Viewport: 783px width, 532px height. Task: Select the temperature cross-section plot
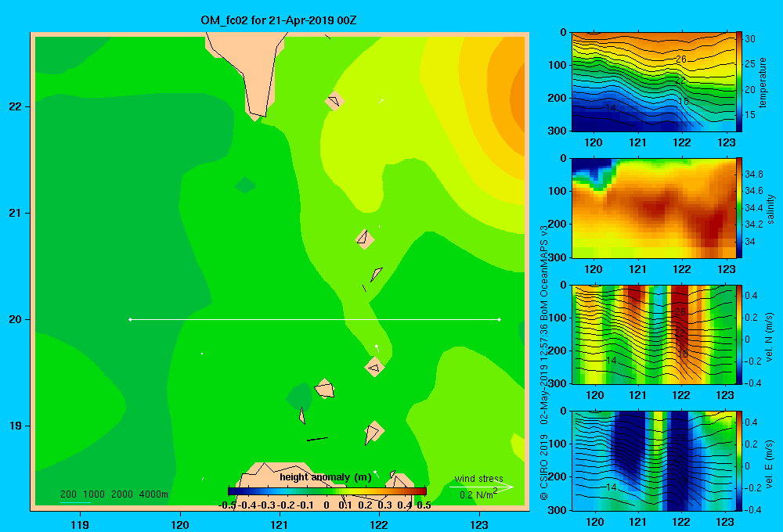pos(654,82)
